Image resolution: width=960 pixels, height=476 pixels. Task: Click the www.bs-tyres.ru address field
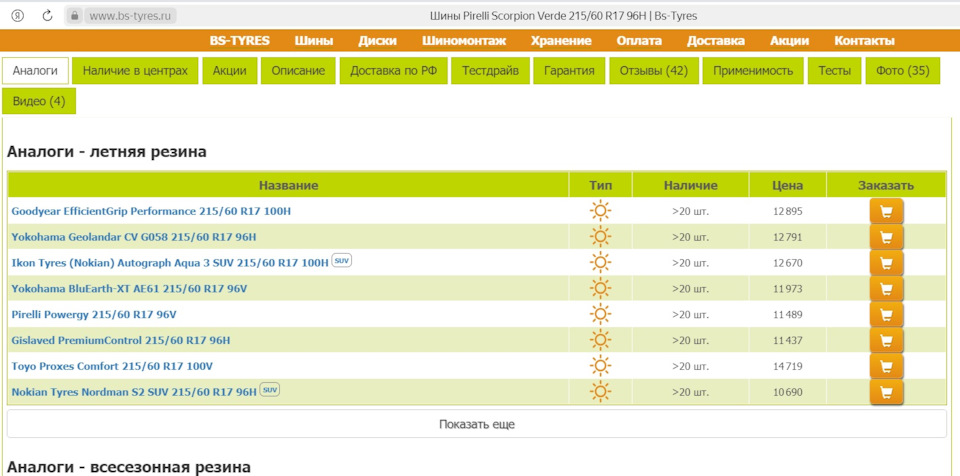(x=130, y=16)
